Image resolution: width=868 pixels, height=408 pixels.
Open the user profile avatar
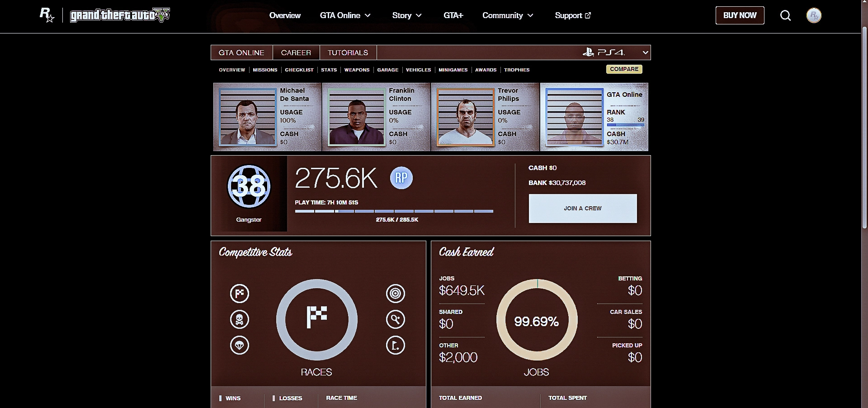(x=814, y=15)
